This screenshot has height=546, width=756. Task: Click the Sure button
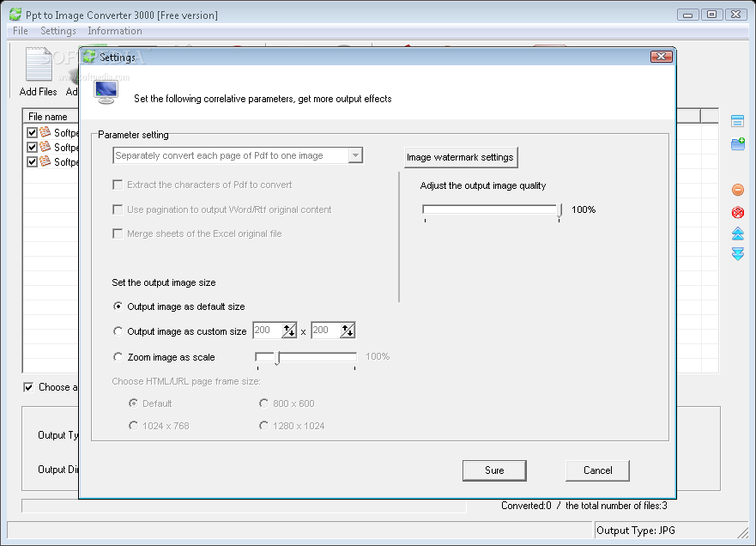pyautogui.click(x=494, y=470)
